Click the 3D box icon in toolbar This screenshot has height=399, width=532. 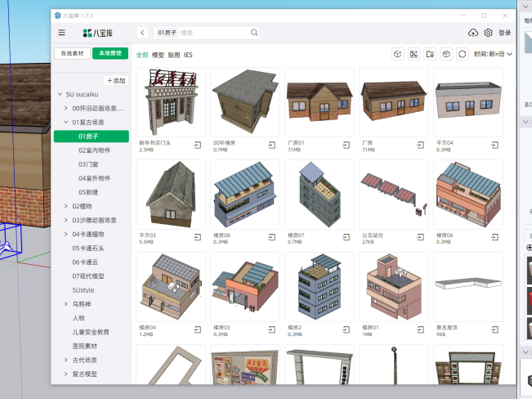click(446, 54)
